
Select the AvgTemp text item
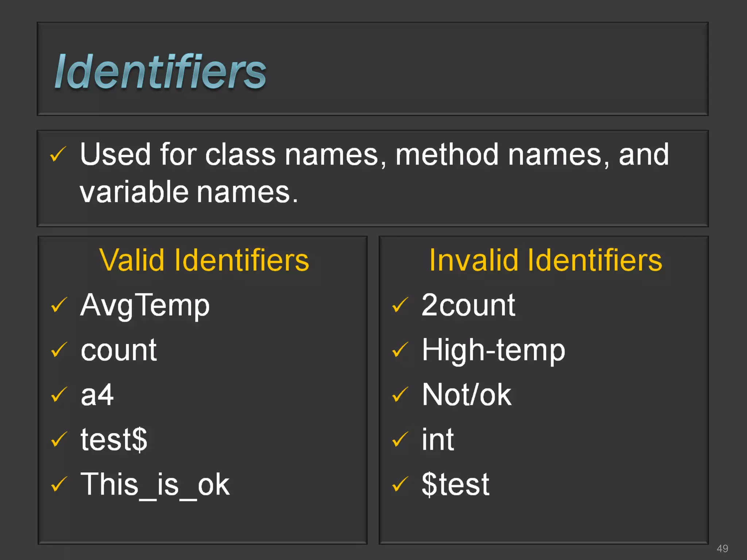(145, 306)
